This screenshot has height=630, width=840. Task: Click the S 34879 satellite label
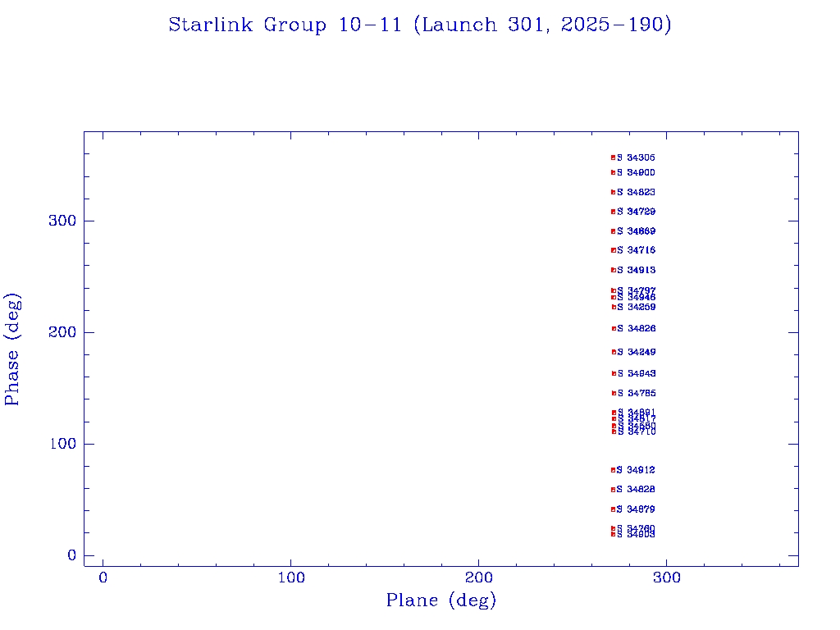pyautogui.click(x=637, y=509)
